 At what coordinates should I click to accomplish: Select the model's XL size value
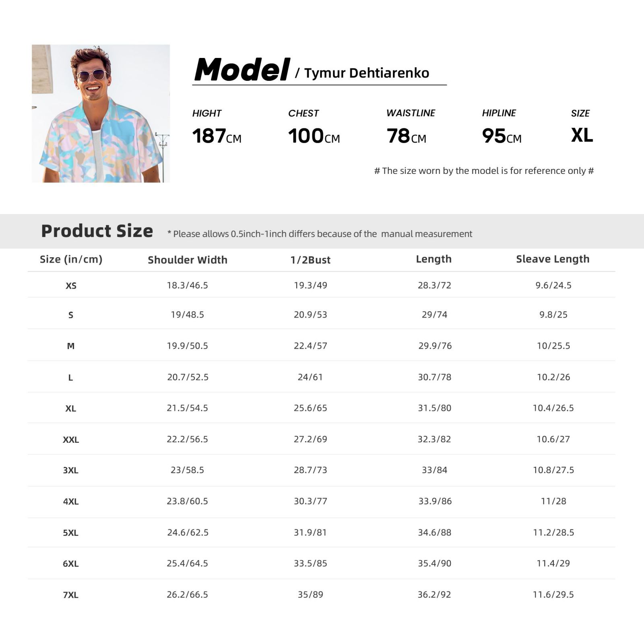coord(582,135)
